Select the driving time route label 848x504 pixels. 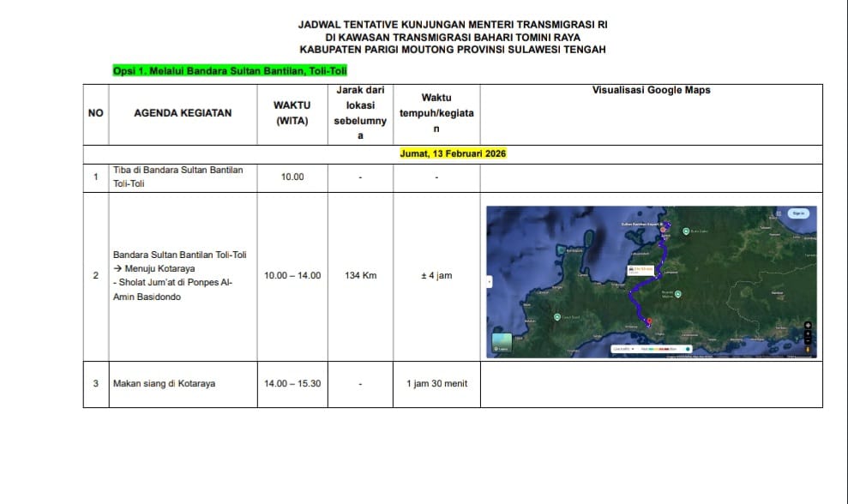click(641, 270)
